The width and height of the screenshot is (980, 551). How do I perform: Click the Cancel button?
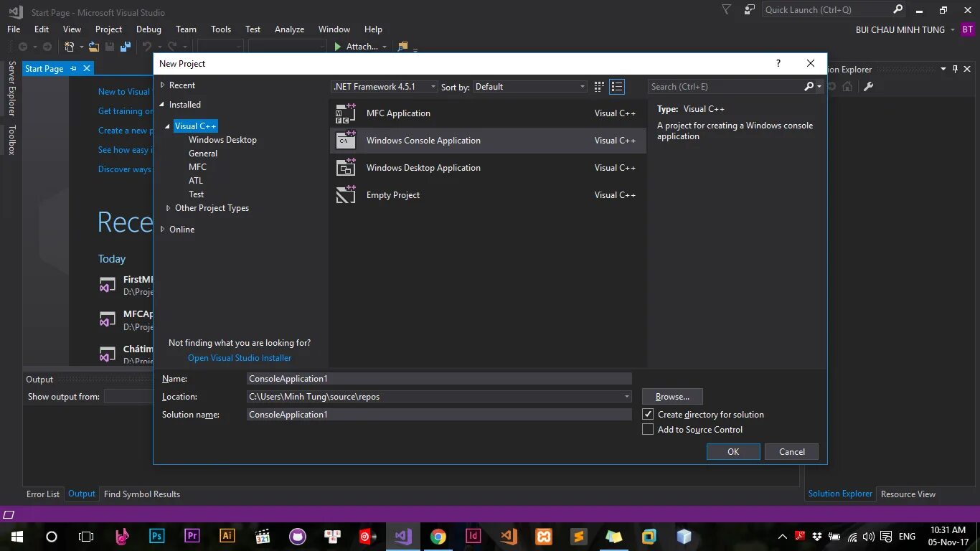tap(792, 451)
